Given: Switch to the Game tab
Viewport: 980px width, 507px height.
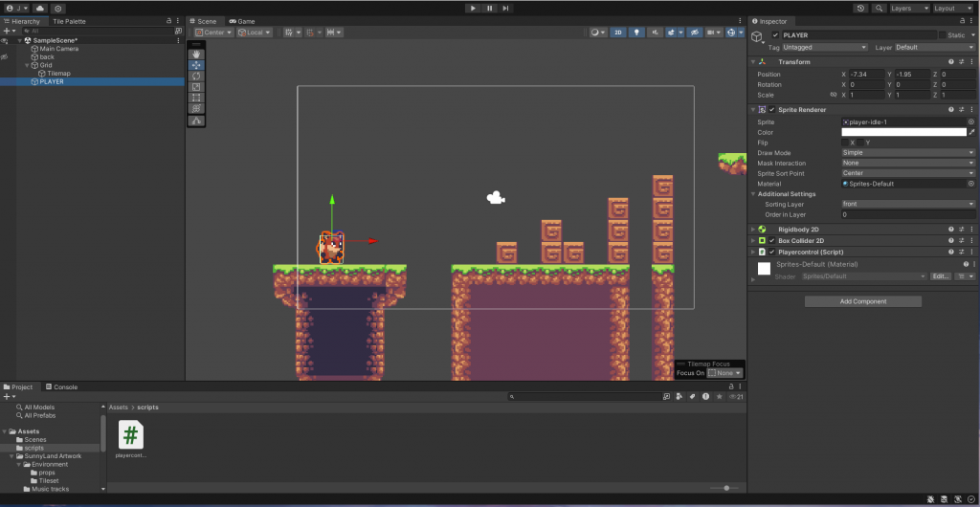Looking at the screenshot, I should tap(242, 21).
